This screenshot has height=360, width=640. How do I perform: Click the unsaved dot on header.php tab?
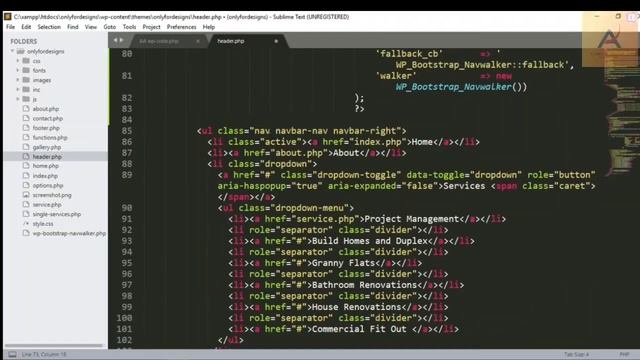276,41
